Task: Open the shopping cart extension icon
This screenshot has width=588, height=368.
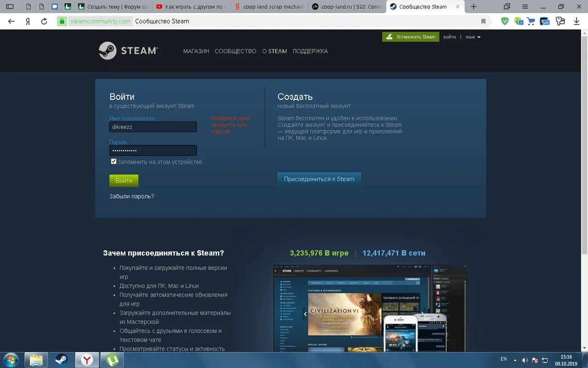Action: point(531,21)
